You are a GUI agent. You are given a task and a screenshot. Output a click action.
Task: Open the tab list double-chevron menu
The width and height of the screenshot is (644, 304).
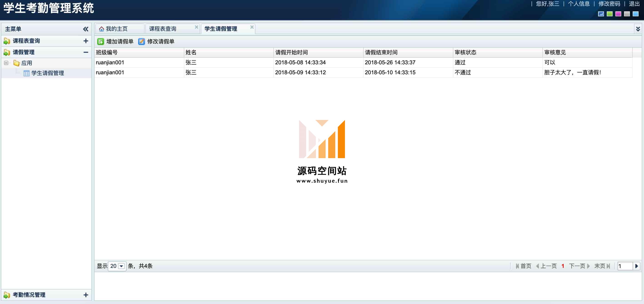[x=638, y=29]
